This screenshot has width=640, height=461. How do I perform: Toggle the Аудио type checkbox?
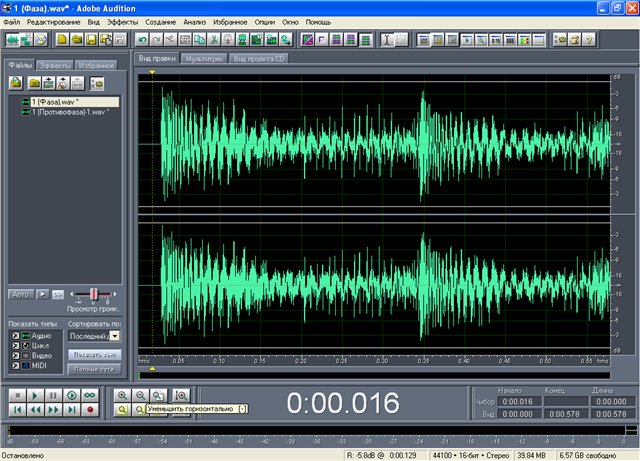pyautogui.click(x=13, y=336)
